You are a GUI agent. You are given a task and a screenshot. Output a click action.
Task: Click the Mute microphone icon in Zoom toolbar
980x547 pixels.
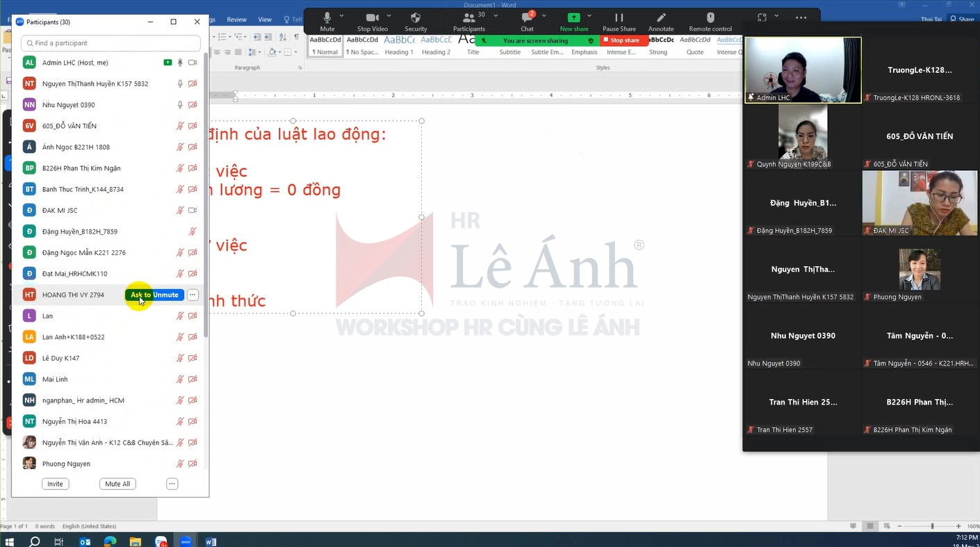click(x=327, y=18)
